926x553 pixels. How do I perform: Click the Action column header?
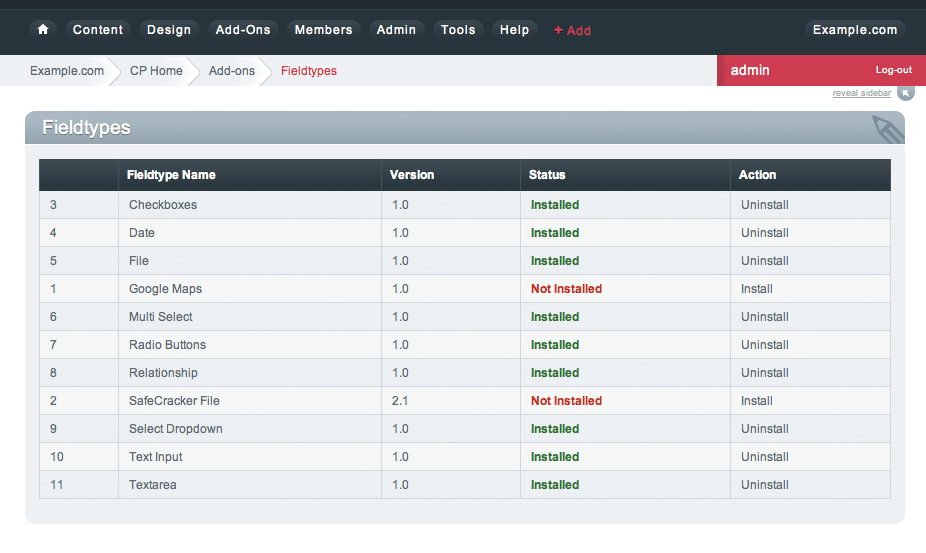pyautogui.click(x=810, y=175)
